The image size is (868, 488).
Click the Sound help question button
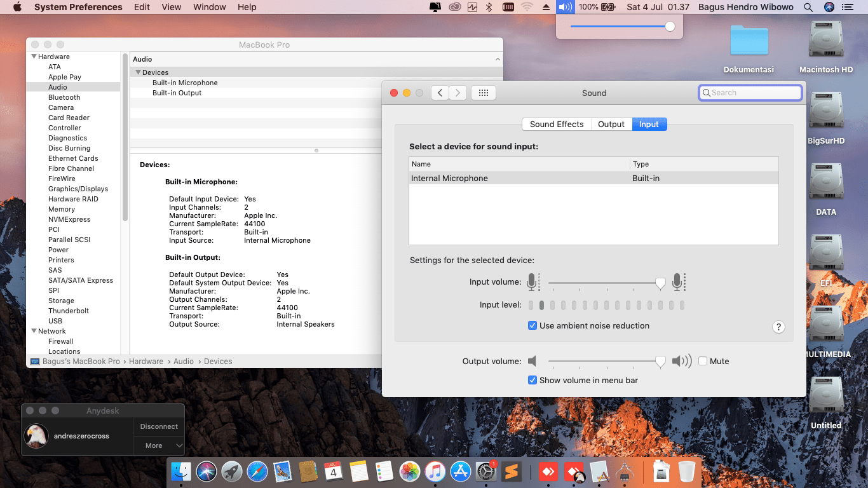pos(778,327)
